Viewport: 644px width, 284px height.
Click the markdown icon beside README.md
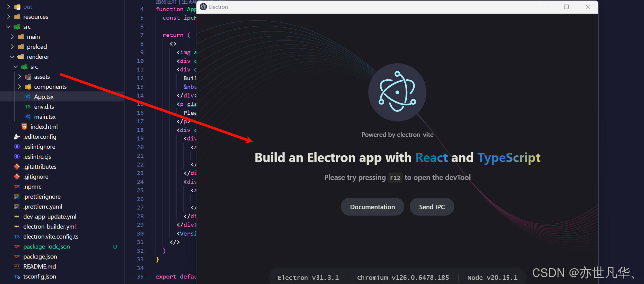17,266
